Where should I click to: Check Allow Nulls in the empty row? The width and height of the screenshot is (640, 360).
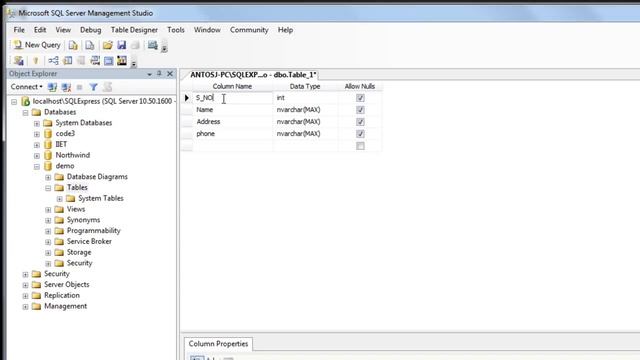[x=360, y=146]
